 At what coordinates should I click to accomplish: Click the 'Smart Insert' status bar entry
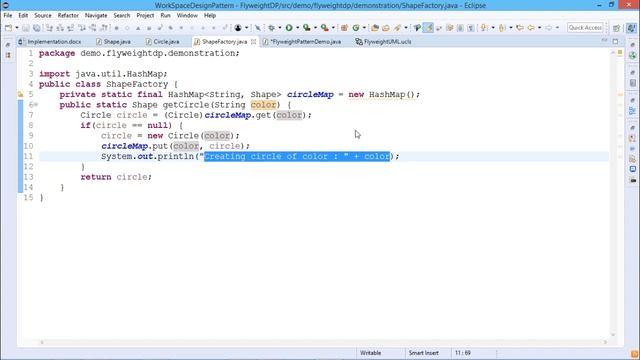[424, 353]
